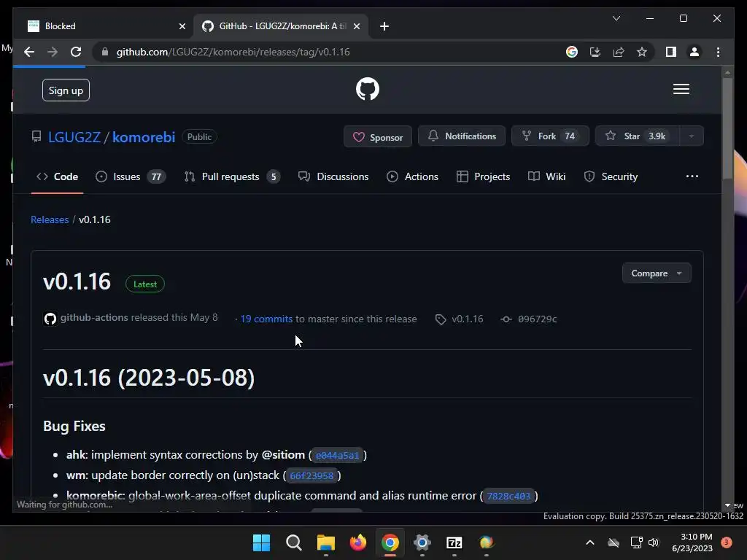747x560 pixels.
Task: Open the Wiki tab
Action: (x=547, y=176)
